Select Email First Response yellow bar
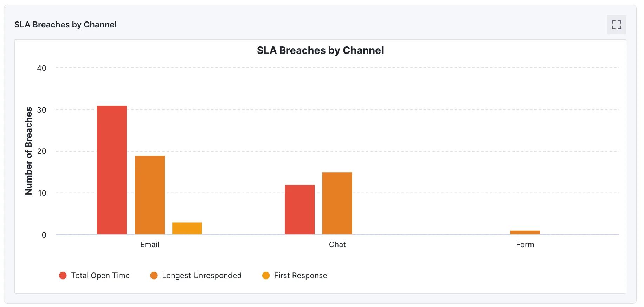The width and height of the screenshot is (644, 307). click(x=187, y=228)
